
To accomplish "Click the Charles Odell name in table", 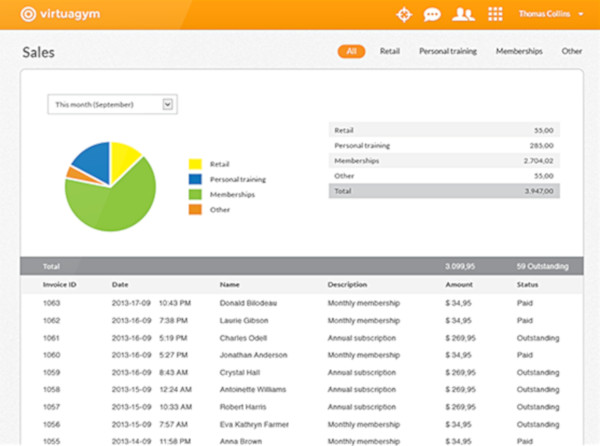I will tap(243, 337).
